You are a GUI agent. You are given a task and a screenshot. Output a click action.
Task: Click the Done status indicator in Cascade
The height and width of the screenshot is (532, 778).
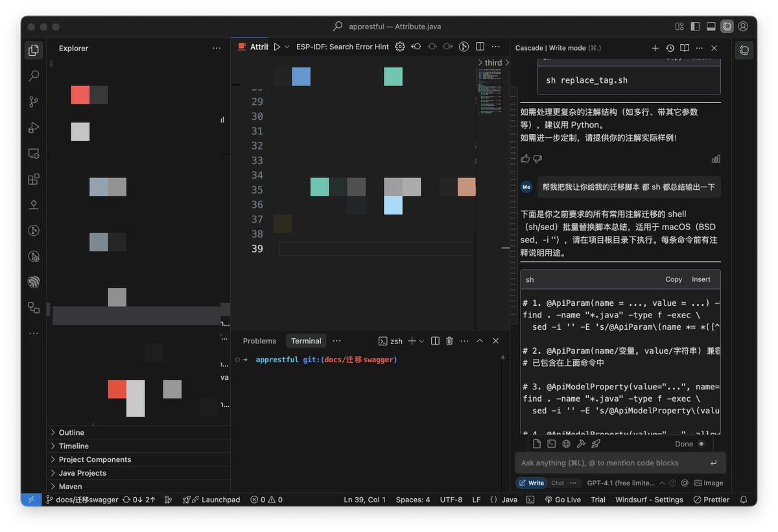click(x=690, y=444)
